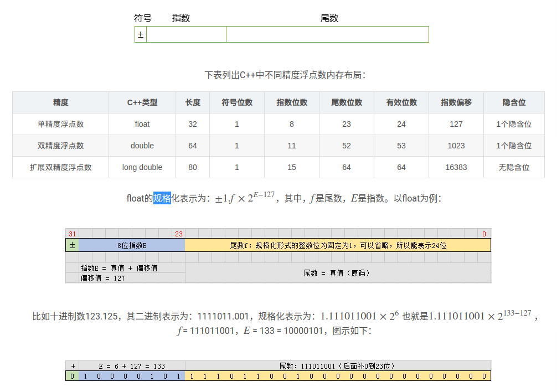Click the text 偏移值 = 127

(x=102, y=278)
